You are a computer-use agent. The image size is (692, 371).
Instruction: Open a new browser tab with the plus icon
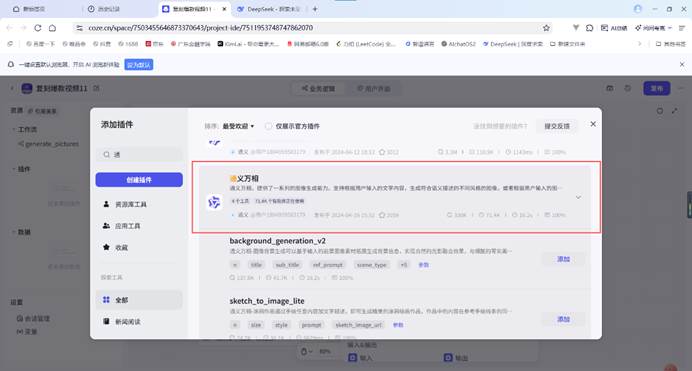pos(315,9)
